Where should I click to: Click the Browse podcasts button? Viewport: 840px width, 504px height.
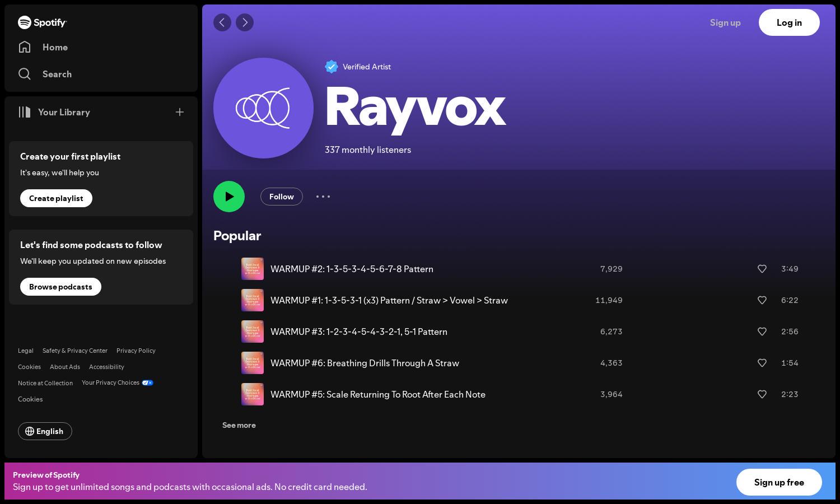pyautogui.click(x=60, y=287)
